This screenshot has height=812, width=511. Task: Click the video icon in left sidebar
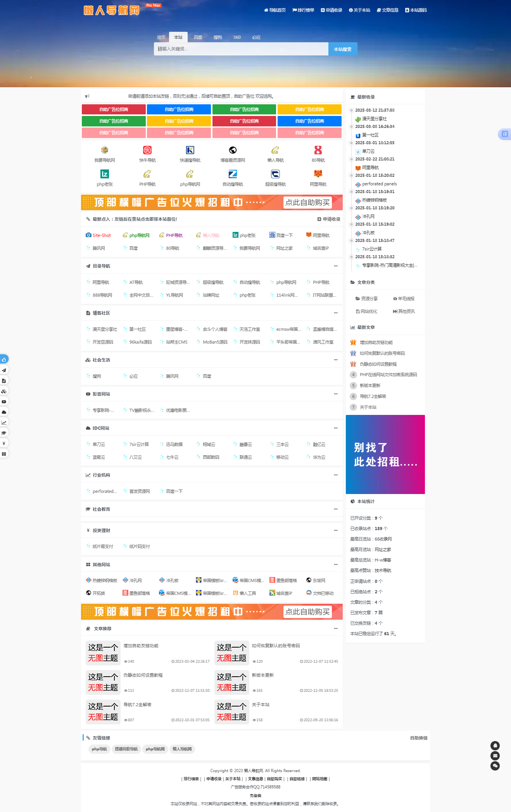4,402
